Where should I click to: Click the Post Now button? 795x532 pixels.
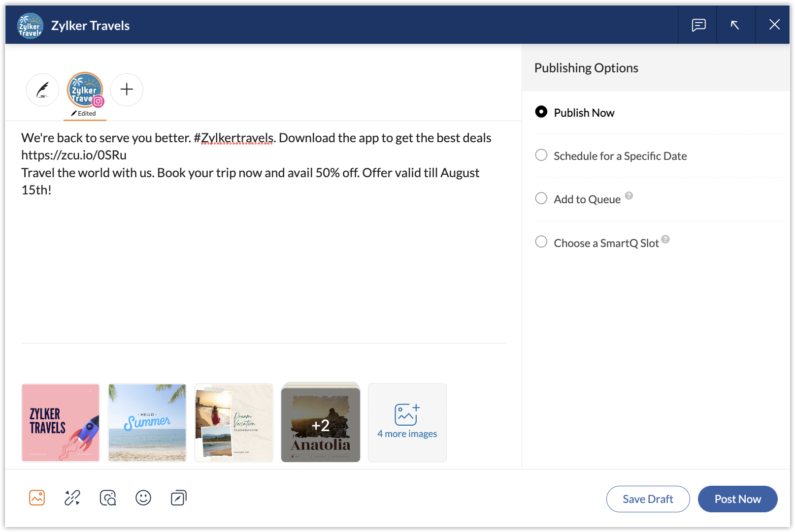pyautogui.click(x=737, y=499)
